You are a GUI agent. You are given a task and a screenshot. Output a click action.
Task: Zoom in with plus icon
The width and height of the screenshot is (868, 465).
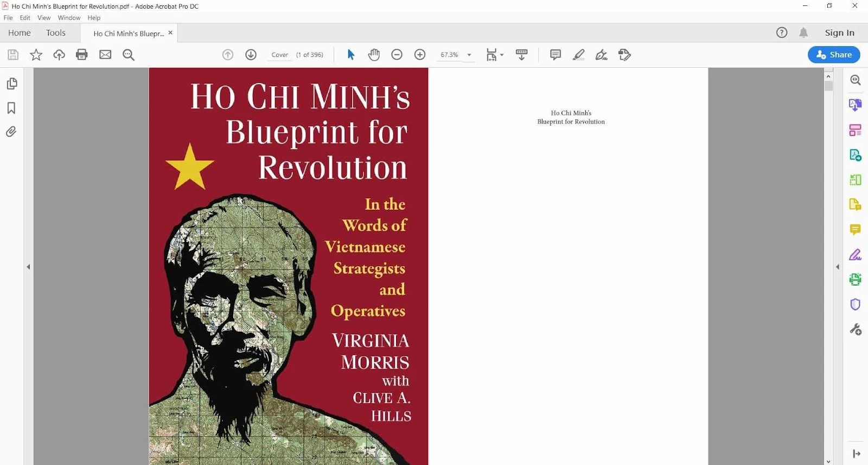pos(420,55)
